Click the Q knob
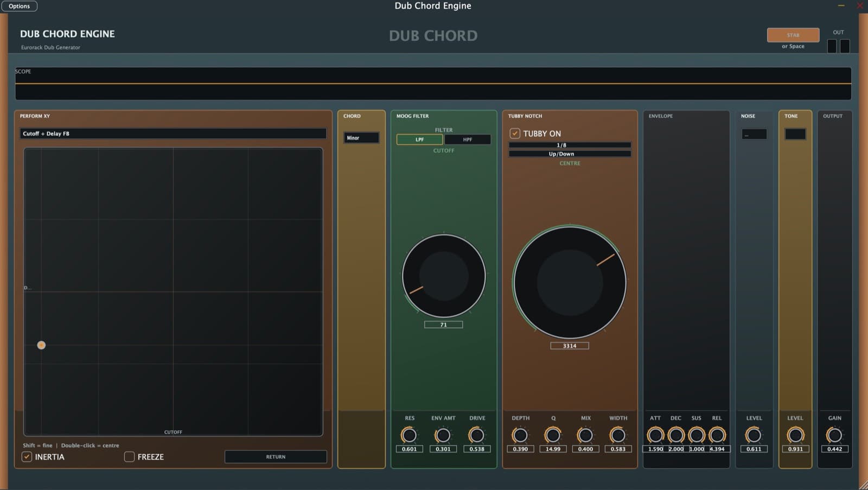 [553, 435]
